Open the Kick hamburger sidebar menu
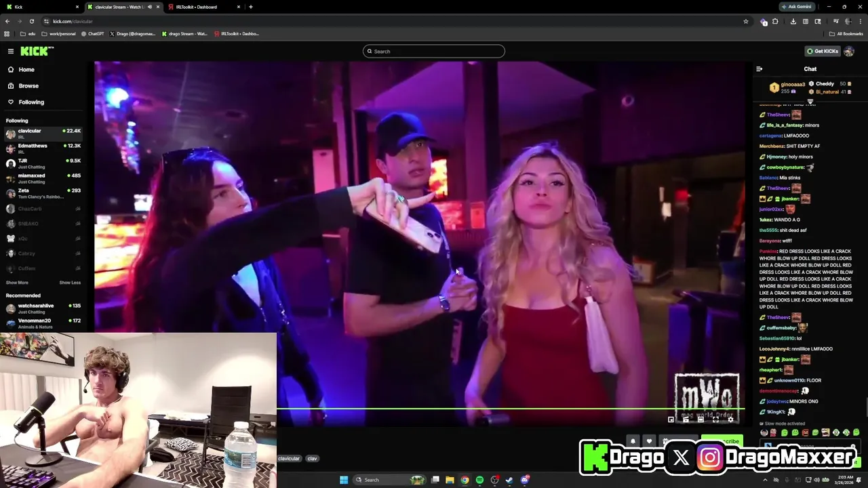 (11, 52)
